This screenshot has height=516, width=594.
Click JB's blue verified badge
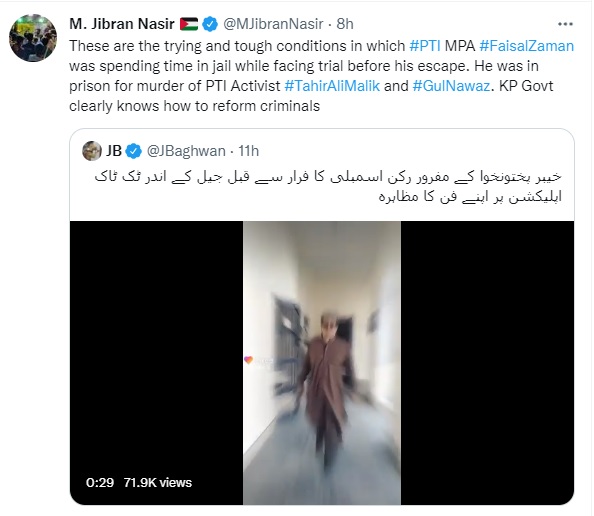tap(133, 151)
